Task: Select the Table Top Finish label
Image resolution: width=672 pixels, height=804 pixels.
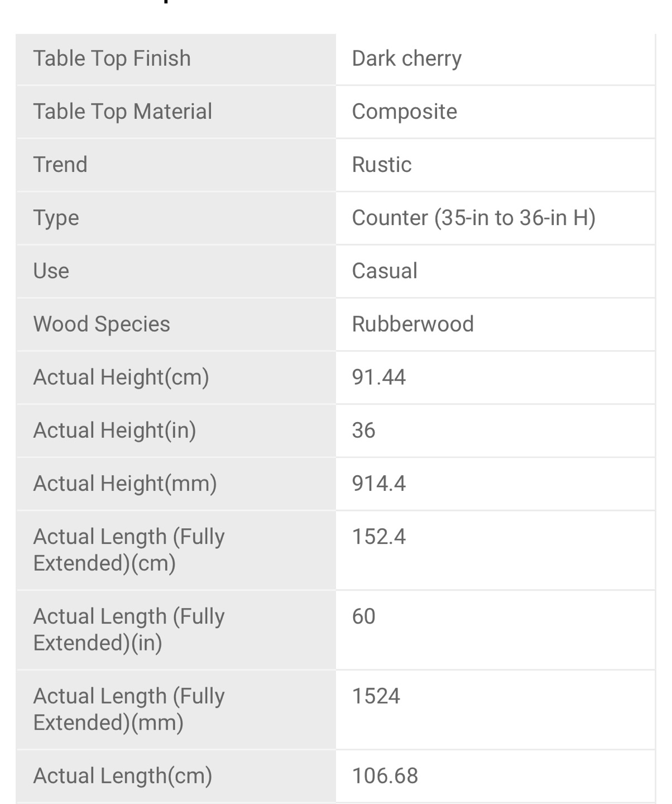Action: (112, 58)
